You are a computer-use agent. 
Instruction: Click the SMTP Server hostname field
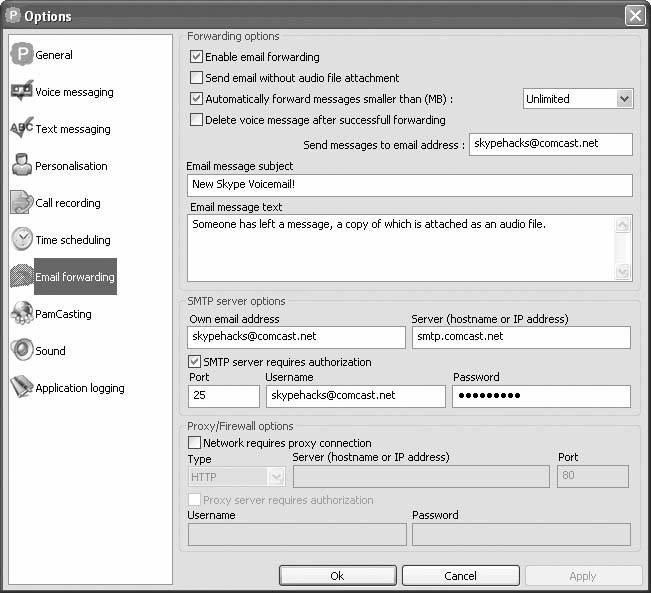tap(520, 337)
